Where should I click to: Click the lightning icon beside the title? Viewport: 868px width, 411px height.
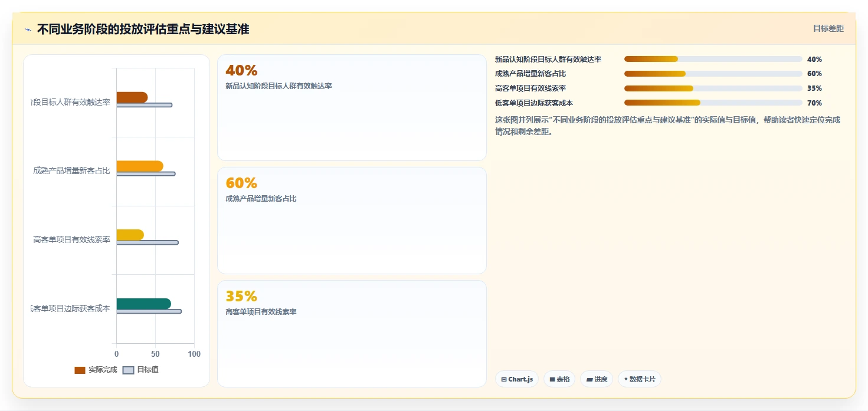[28, 29]
